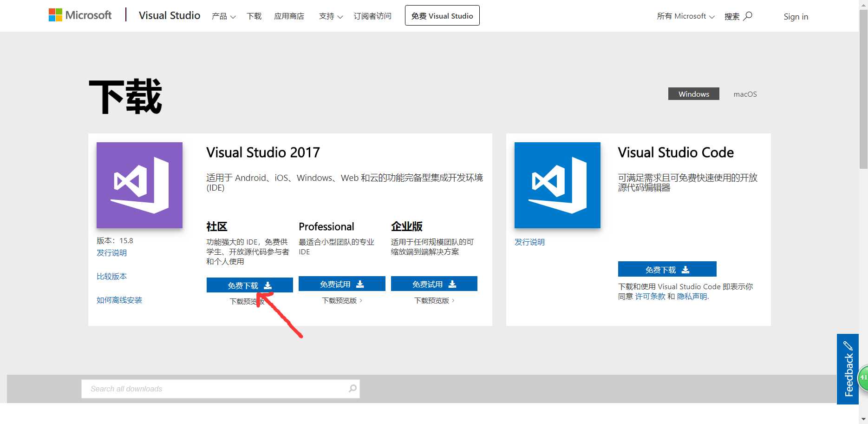Click the Visual Studio 2017 heading

click(263, 152)
